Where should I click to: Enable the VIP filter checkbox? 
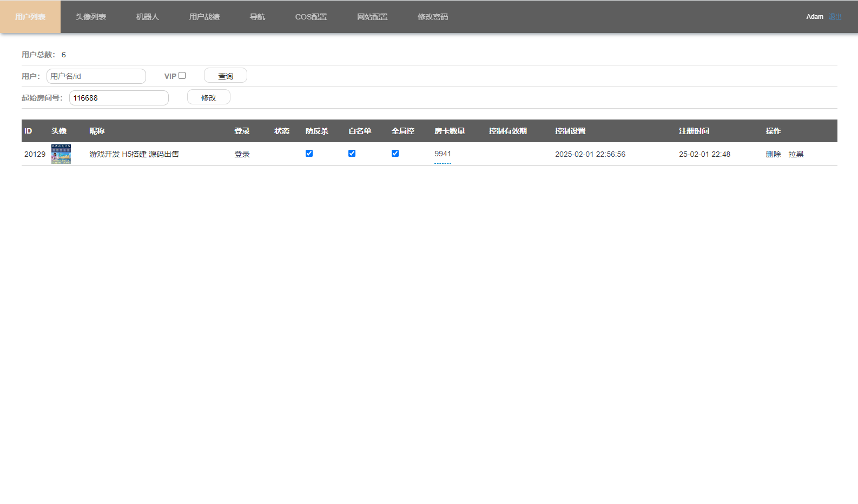click(x=182, y=76)
